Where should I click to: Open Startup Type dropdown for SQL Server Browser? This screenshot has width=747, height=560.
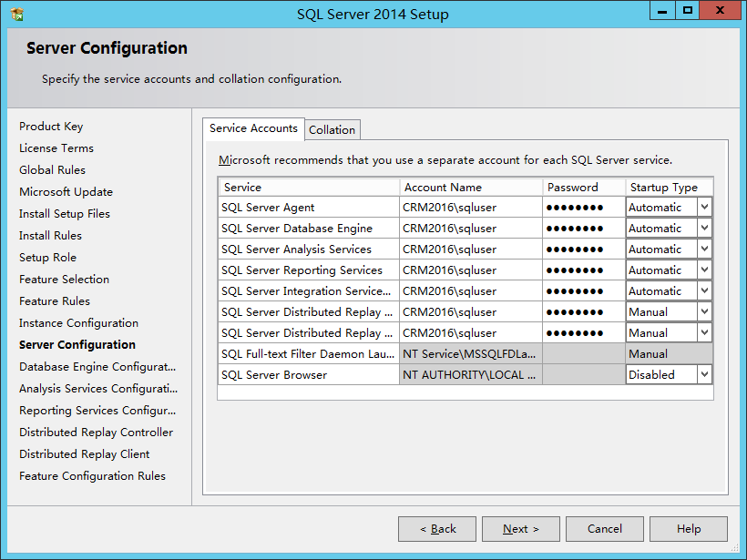[x=704, y=375]
